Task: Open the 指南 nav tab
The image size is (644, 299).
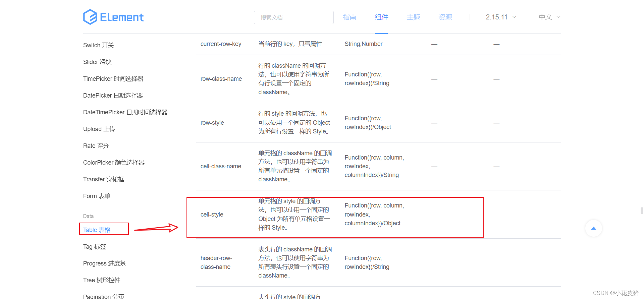Action: (x=350, y=17)
